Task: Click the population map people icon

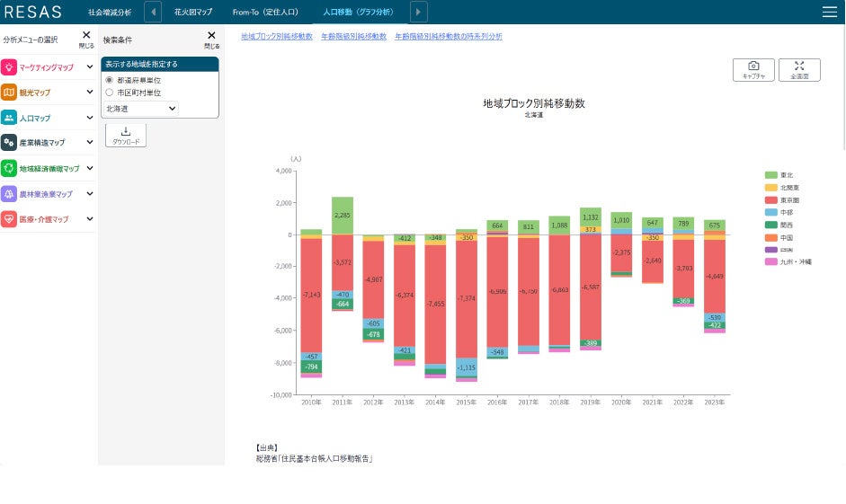Action: tap(9, 118)
